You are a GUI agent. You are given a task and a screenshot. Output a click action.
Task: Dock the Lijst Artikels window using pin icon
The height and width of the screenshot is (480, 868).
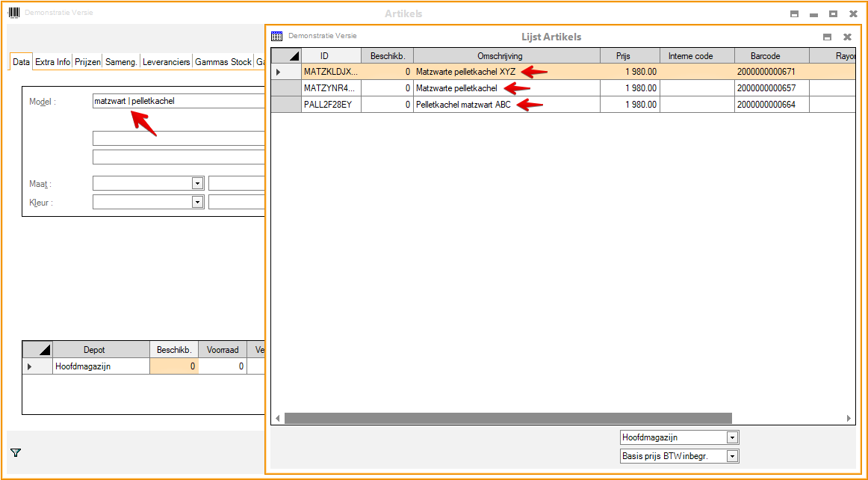(x=827, y=37)
